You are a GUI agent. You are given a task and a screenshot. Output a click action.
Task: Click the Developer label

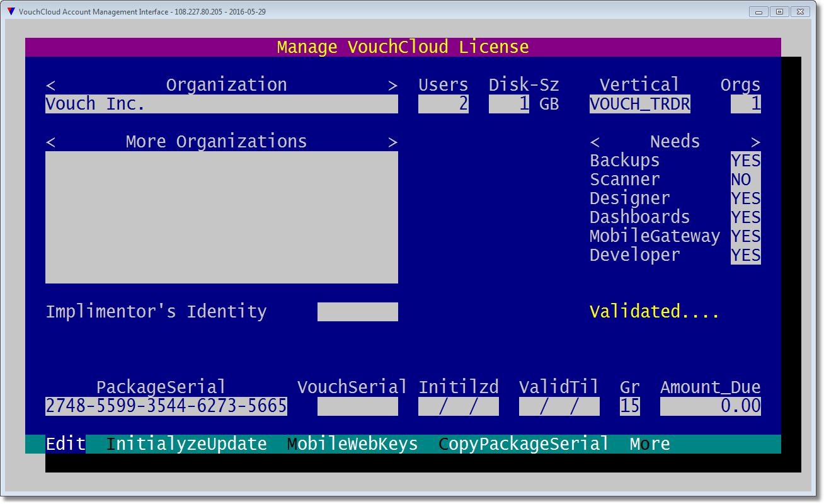click(634, 255)
